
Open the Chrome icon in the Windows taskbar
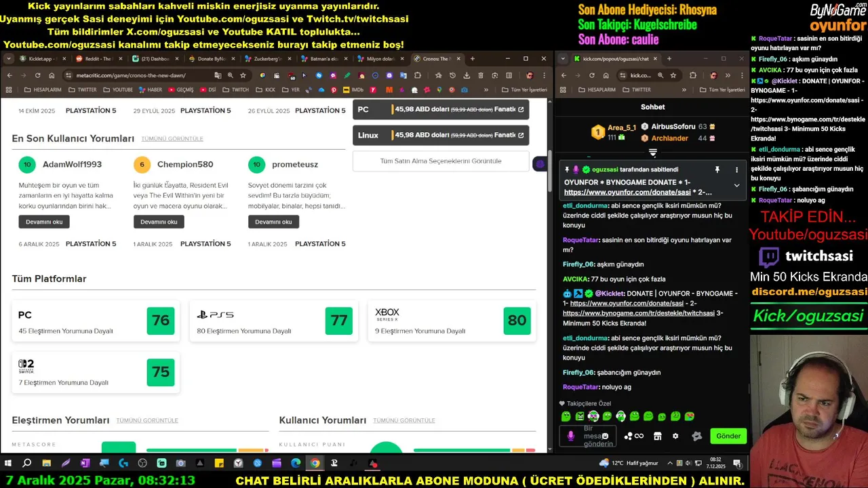(315, 464)
